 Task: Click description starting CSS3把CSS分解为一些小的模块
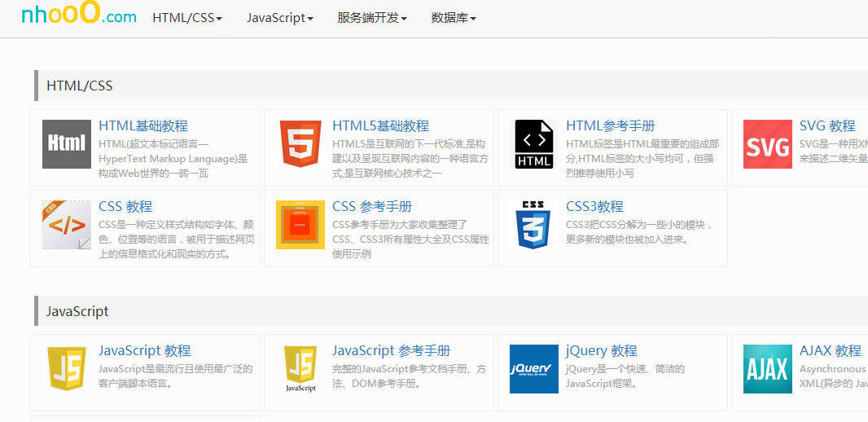[x=639, y=233]
